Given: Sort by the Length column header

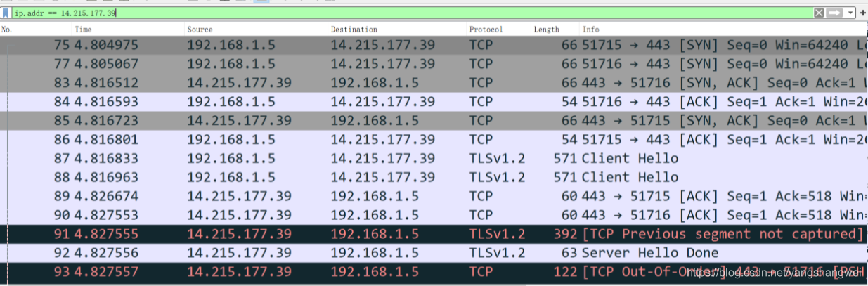Looking at the screenshot, I should click(x=555, y=30).
